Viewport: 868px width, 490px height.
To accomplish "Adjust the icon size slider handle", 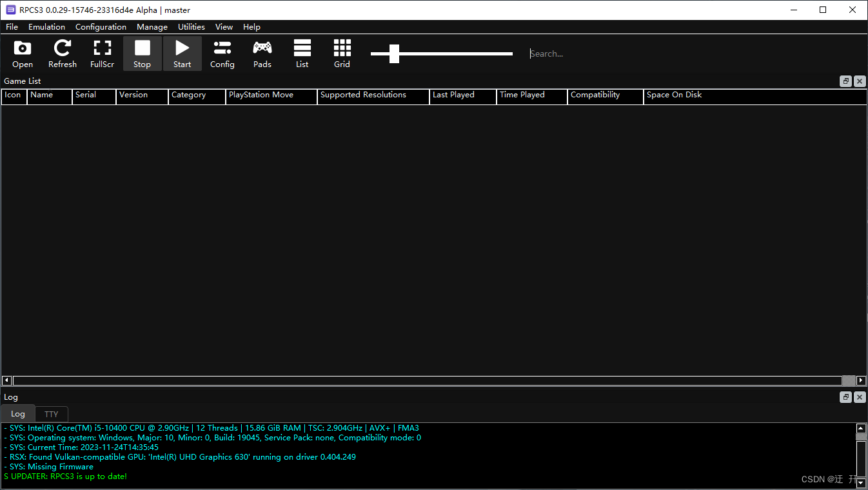I will 395,54.
